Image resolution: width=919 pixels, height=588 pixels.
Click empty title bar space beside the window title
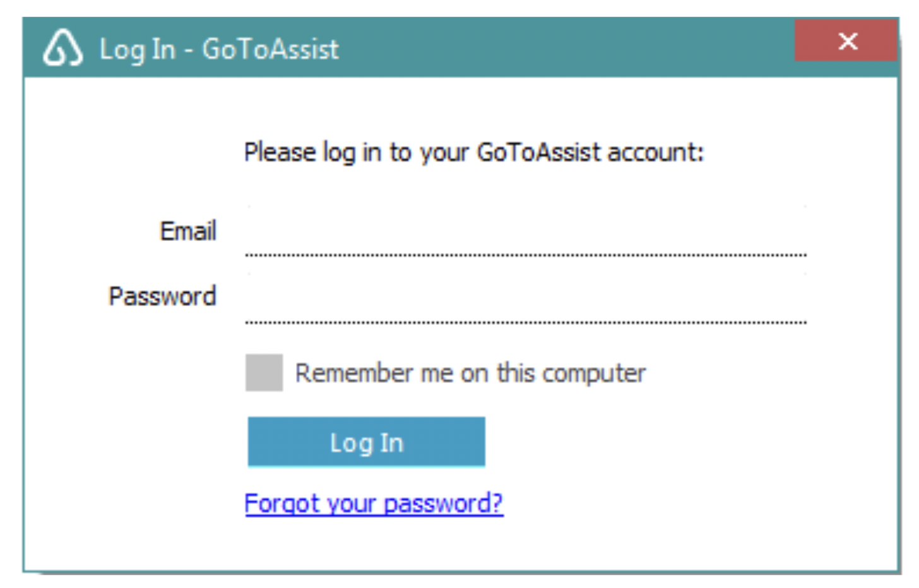tap(568, 48)
